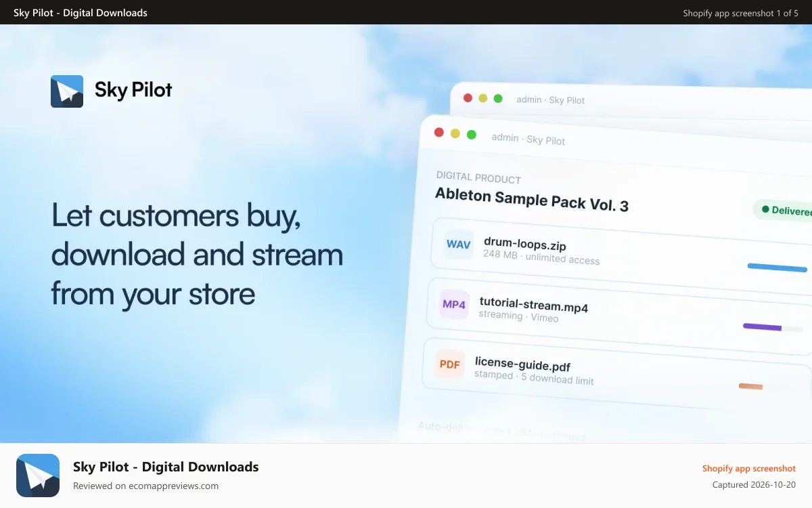Select the WAV file type badge
The height and width of the screenshot is (508, 812).
tap(459, 245)
